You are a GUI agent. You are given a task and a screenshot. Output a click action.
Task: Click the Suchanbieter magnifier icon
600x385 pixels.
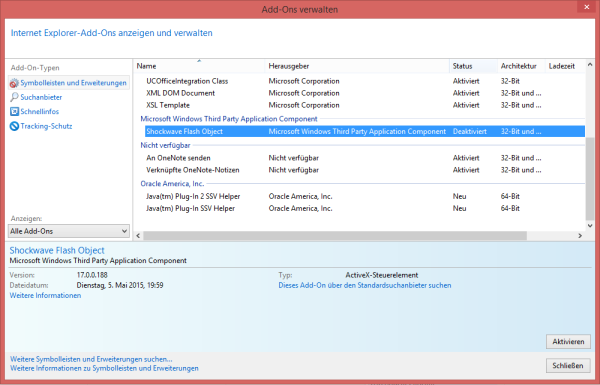(x=14, y=97)
